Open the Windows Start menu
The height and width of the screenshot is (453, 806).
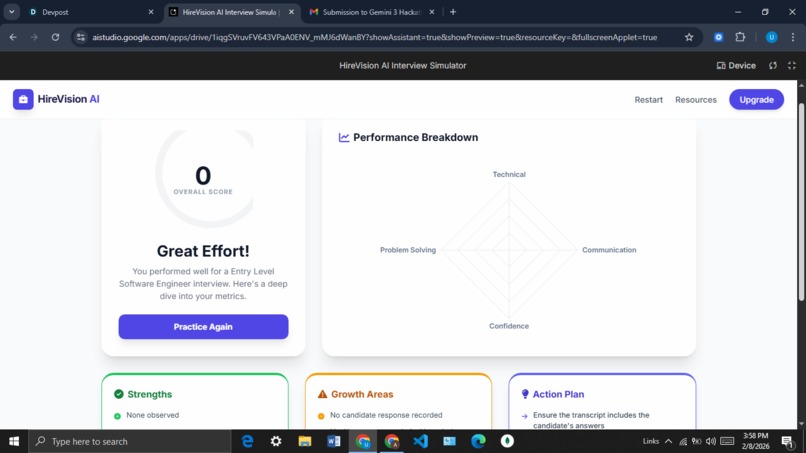[14, 441]
